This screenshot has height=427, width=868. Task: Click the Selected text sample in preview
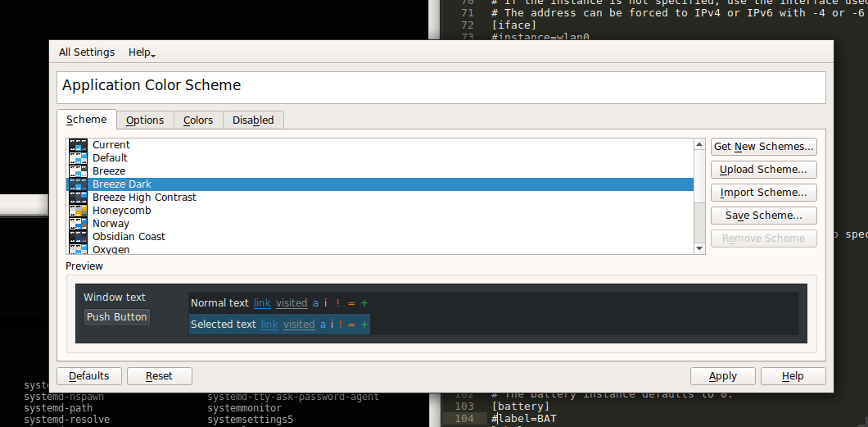click(224, 324)
